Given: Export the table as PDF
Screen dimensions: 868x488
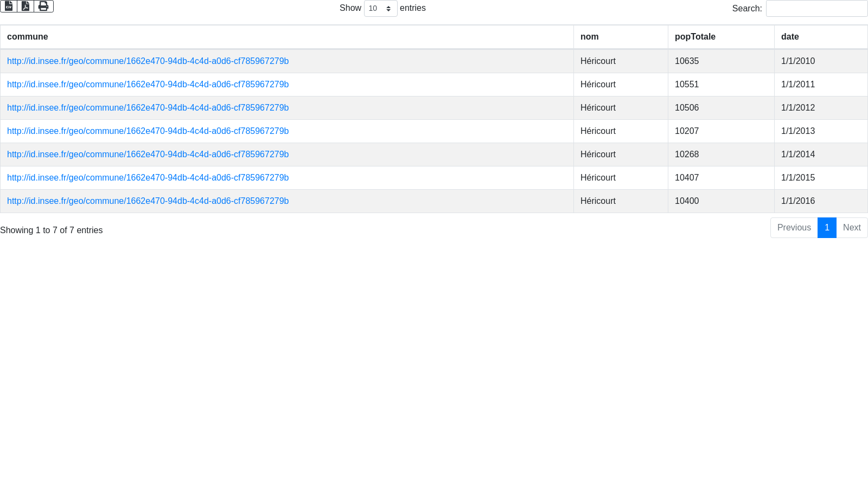Looking at the screenshot, I should (25, 6).
